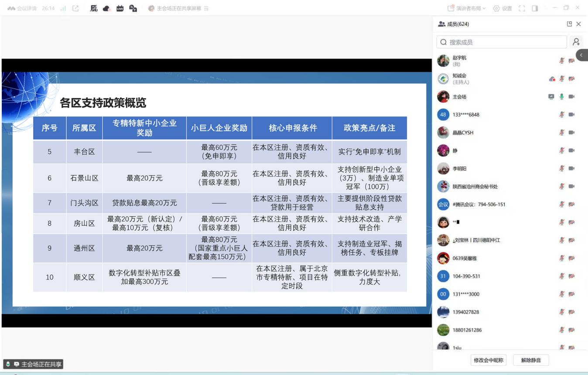This screenshot has height=375, width=588.
Task: Click 陕西省沧州商会秘书处's muted microphone icon
Action: pos(562,186)
